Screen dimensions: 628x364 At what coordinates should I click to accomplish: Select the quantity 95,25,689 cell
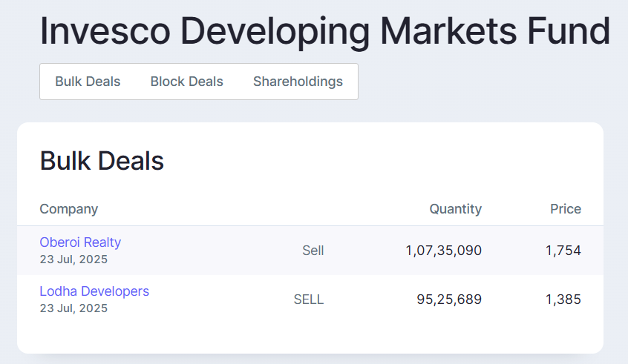tap(449, 300)
